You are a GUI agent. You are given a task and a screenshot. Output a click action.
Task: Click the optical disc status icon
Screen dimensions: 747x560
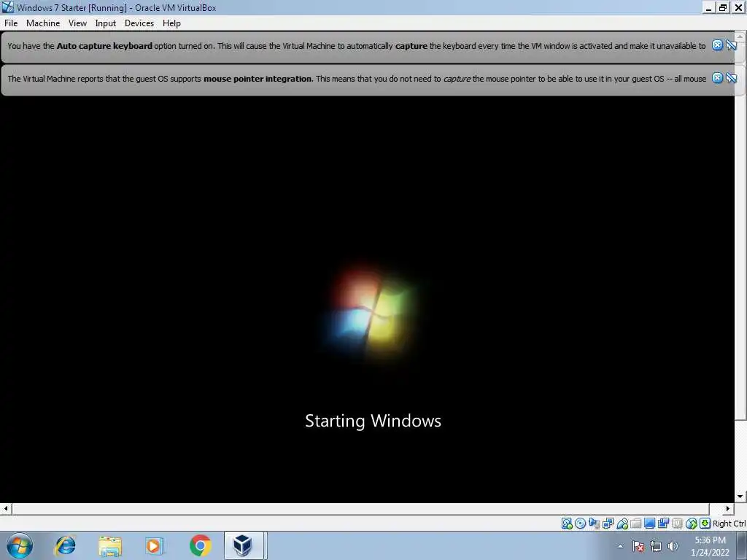coord(580,524)
